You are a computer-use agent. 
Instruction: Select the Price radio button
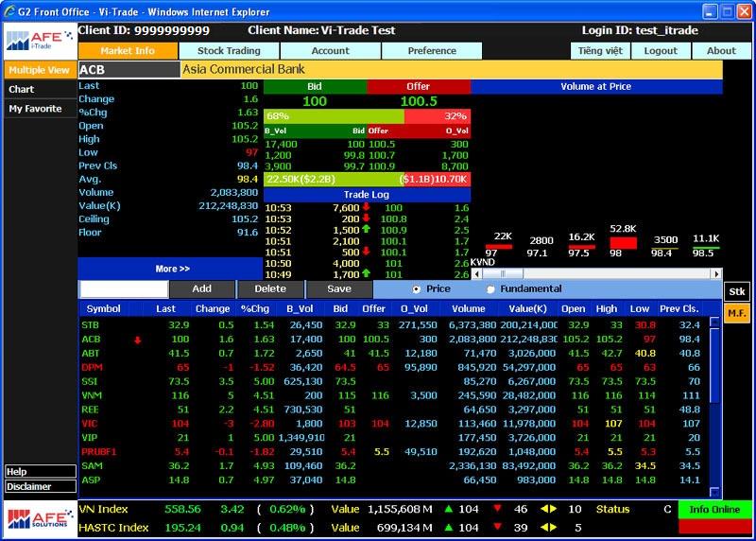(x=416, y=289)
